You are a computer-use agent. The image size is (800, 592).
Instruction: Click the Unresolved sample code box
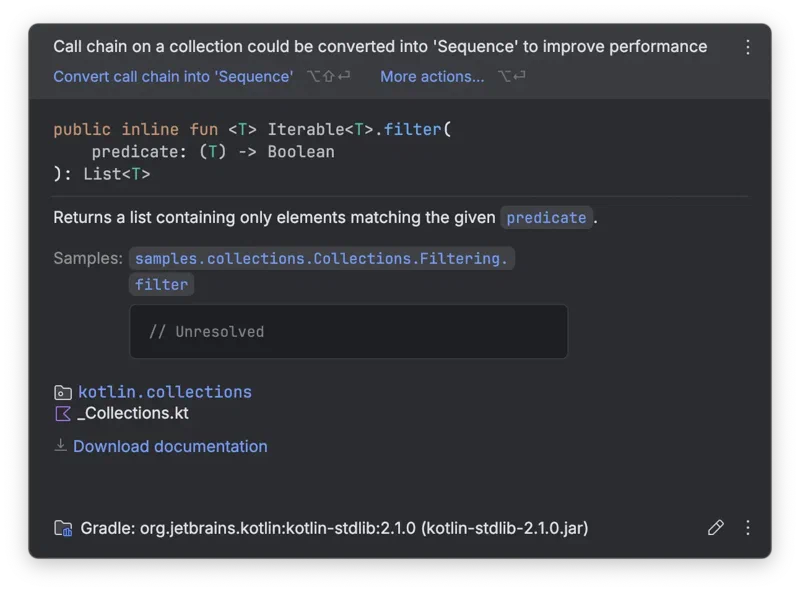coord(349,331)
